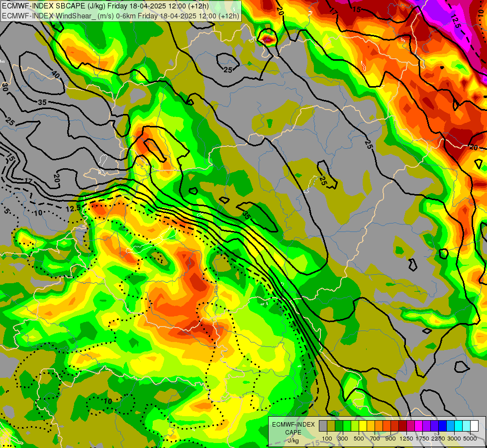Viewport: 487px width, 448px height.
Task: Click the legend value 900
Action: pyautogui.click(x=390, y=439)
